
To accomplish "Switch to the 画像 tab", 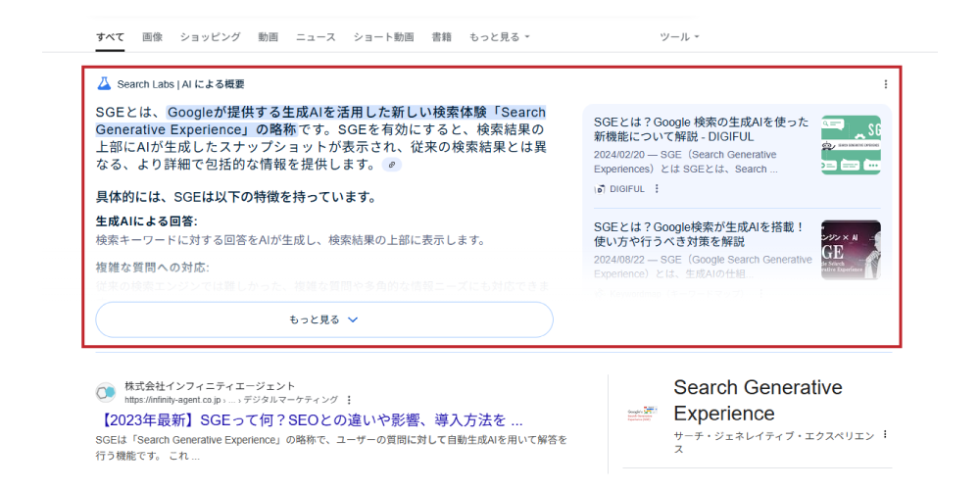I will (x=153, y=37).
